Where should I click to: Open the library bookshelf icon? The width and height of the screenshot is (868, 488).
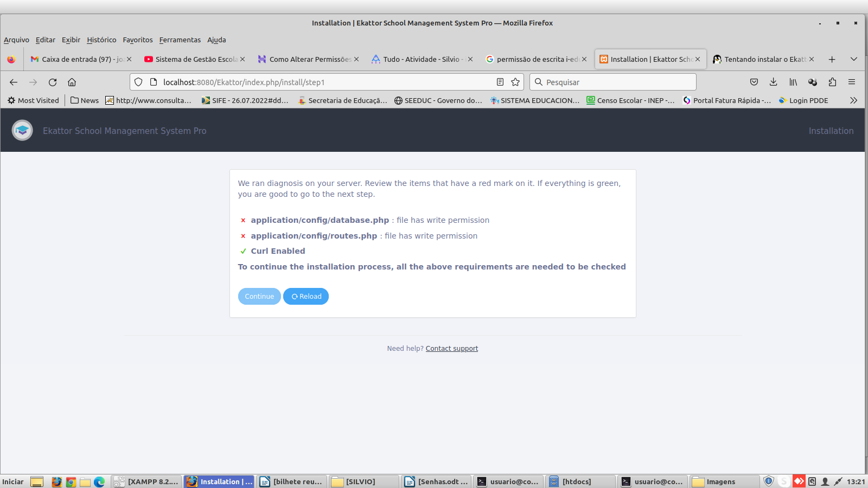tap(793, 82)
